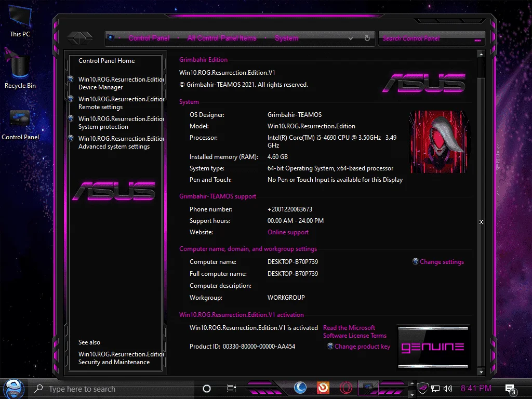The image size is (532, 399).
Task: Click the genuine badge image
Action: [433, 347]
